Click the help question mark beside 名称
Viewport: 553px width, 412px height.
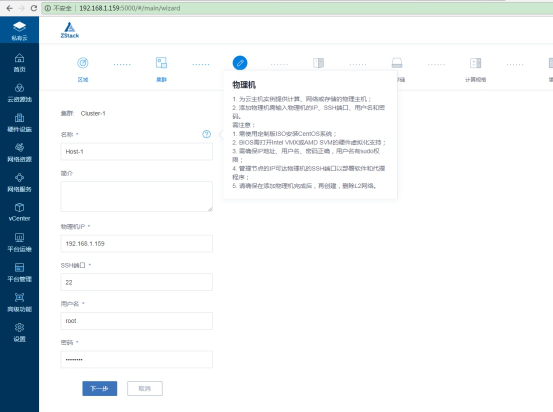(206, 134)
